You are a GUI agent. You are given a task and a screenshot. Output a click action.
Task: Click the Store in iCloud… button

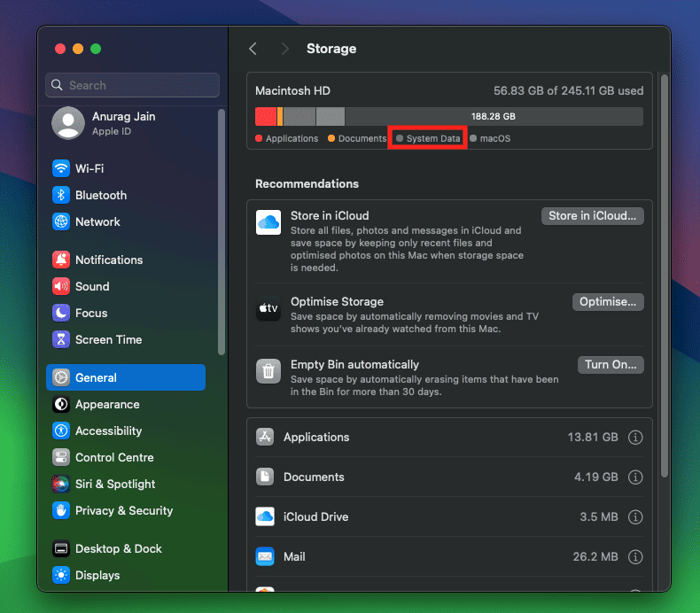(593, 215)
